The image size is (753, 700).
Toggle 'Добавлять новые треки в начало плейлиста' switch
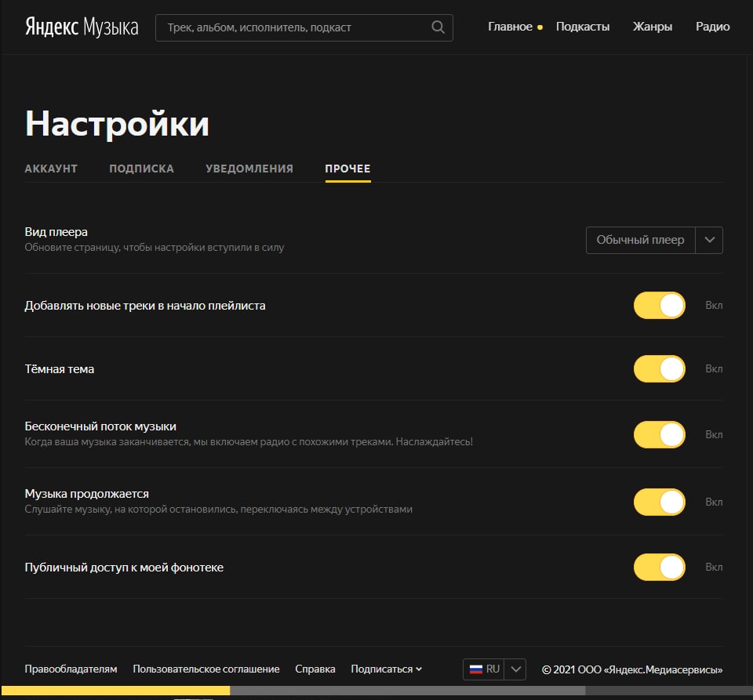[x=660, y=306]
